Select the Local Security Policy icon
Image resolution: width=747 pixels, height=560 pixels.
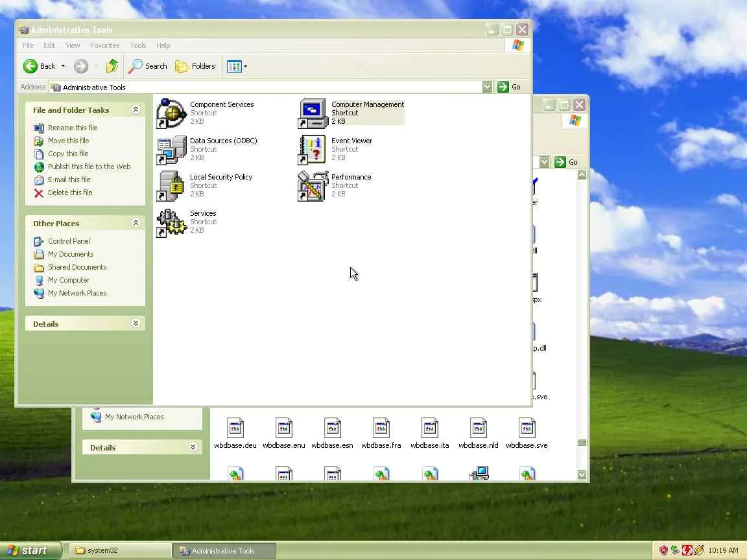tap(171, 186)
